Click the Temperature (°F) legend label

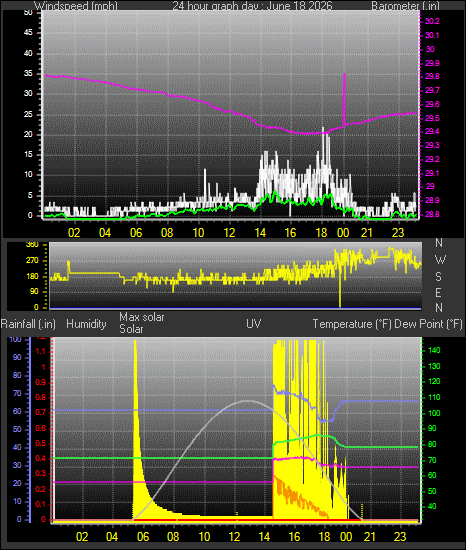pos(352,324)
